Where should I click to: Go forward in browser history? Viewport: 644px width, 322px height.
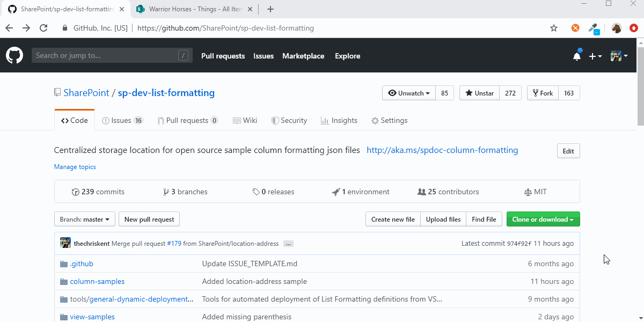[x=26, y=28]
